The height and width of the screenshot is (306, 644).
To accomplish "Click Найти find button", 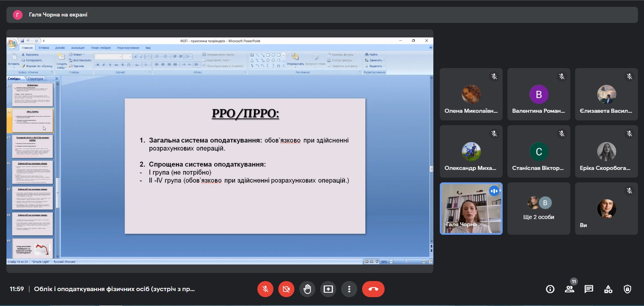I will (x=371, y=54).
